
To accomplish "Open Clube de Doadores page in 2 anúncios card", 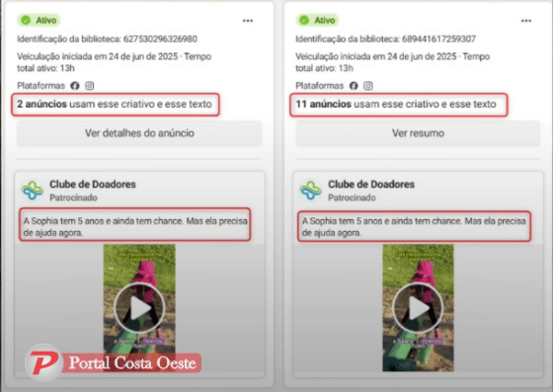I will [x=93, y=184].
